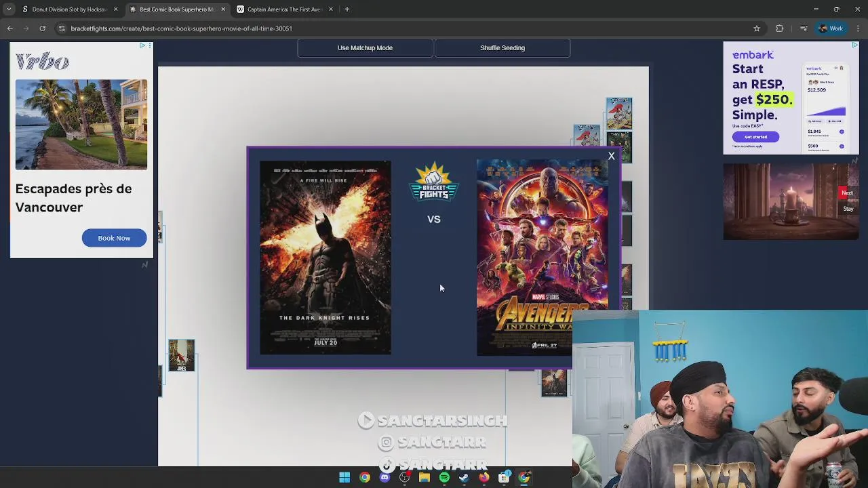This screenshot has width=868, height=488.
Task: Click the Bracket Fights logo in popup
Action: pos(434,182)
